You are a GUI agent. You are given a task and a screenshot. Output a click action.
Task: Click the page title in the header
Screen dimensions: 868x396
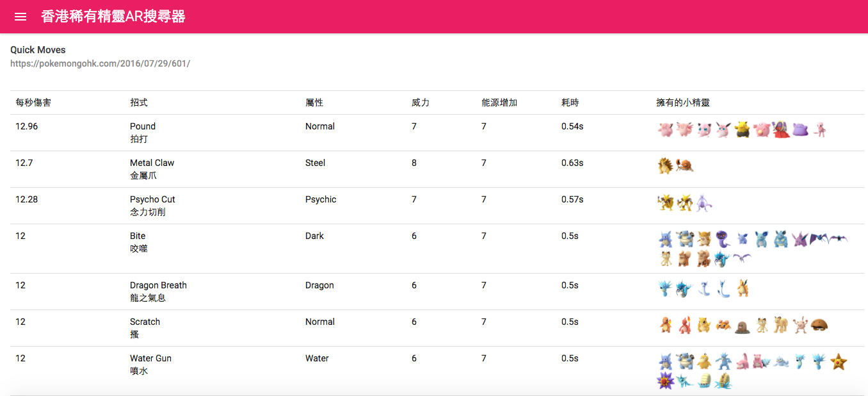(113, 17)
